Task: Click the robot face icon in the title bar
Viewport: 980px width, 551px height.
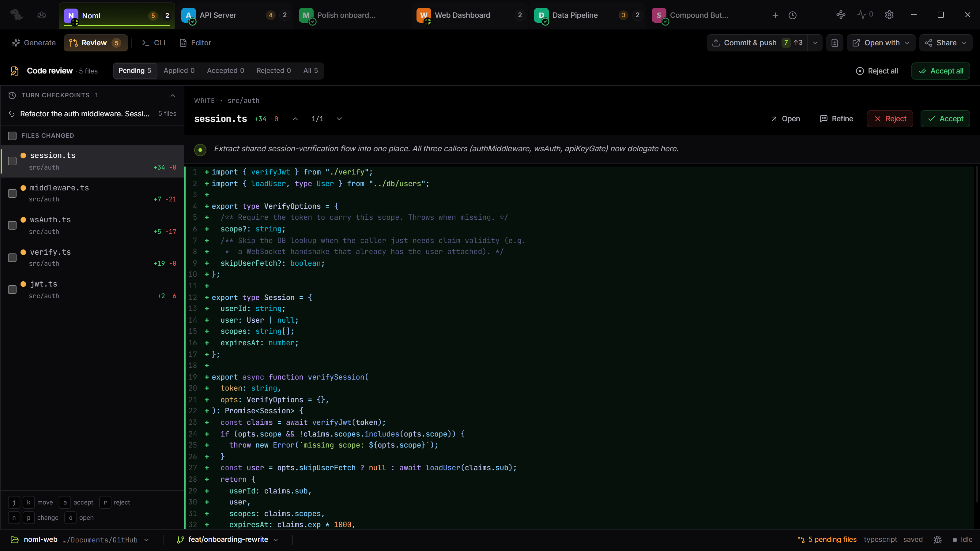Action: pos(41,15)
